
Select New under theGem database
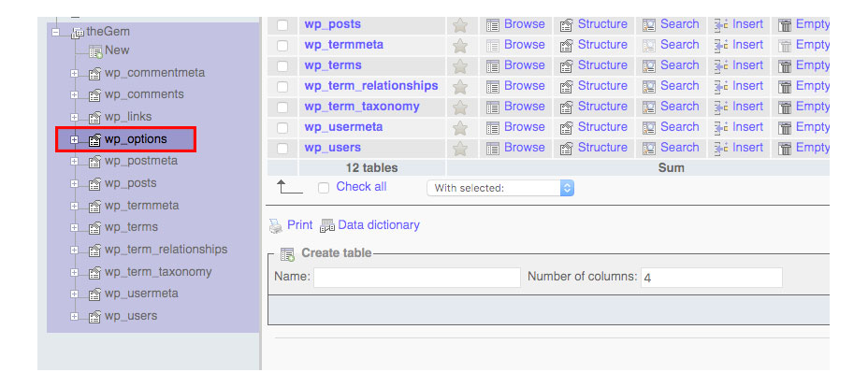click(x=117, y=50)
